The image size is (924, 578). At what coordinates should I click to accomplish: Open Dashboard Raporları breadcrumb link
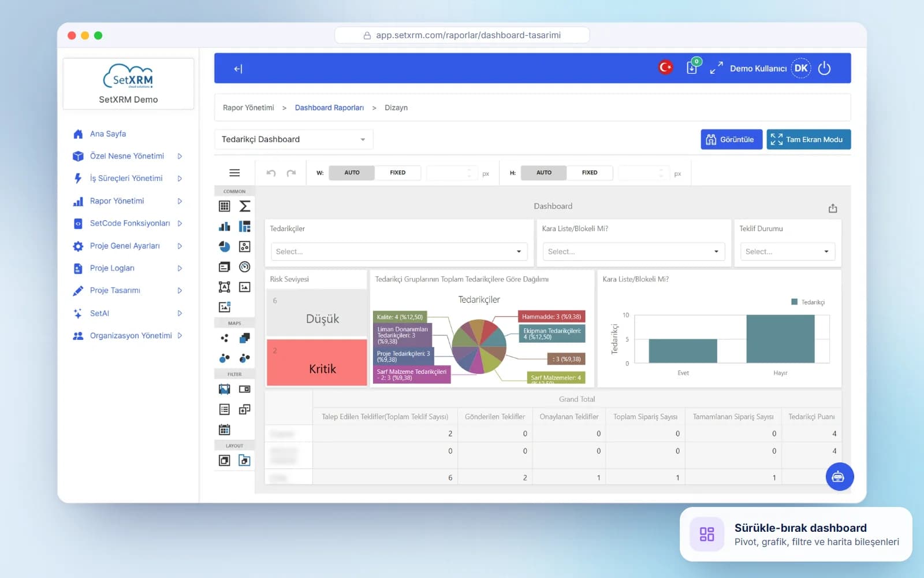(329, 108)
